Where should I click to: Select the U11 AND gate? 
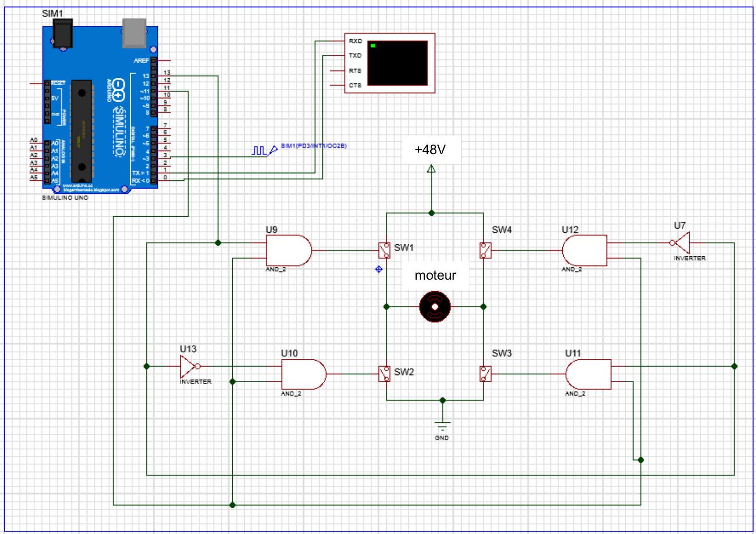[589, 375]
